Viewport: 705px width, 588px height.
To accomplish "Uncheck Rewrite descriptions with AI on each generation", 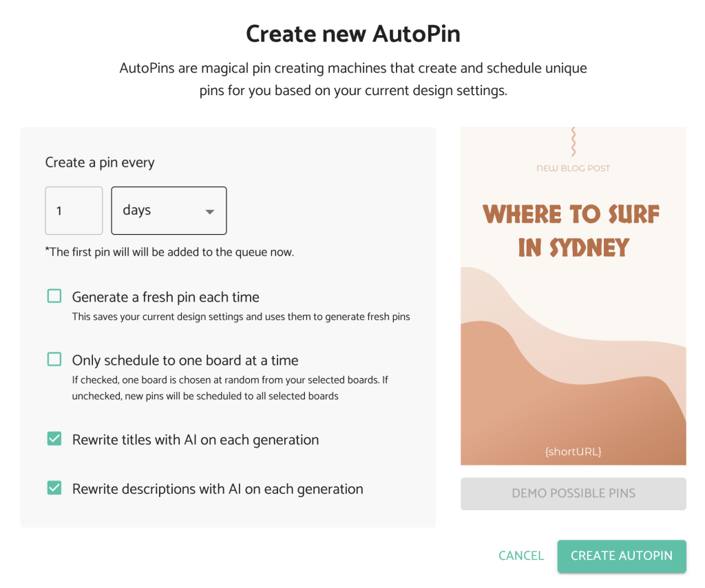I will (x=54, y=488).
